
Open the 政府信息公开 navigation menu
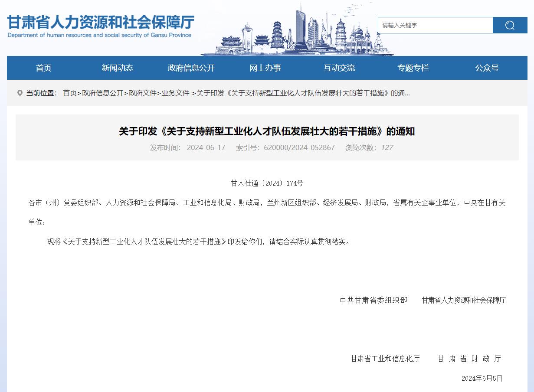pyautogui.click(x=191, y=68)
